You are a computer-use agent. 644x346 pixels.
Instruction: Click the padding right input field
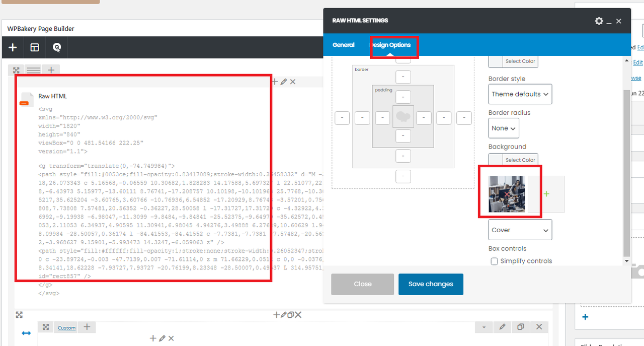pyautogui.click(x=424, y=118)
